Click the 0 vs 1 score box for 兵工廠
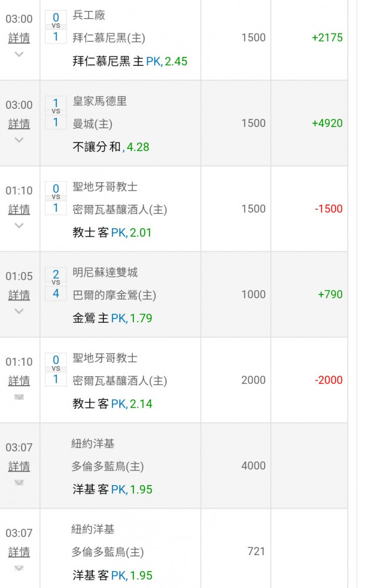The width and height of the screenshot is (371, 588). click(56, 27)
